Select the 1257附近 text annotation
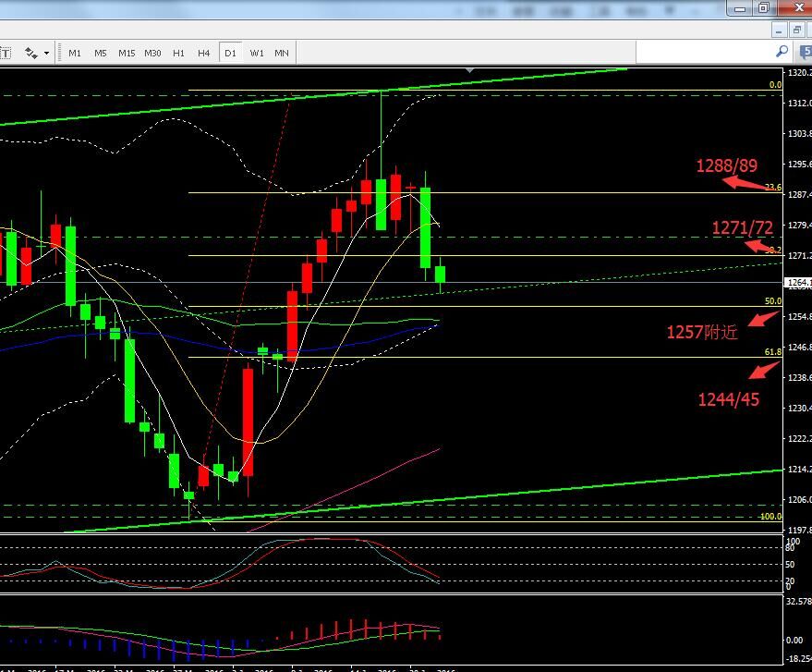812x672 pixels. tap(702, 332)
